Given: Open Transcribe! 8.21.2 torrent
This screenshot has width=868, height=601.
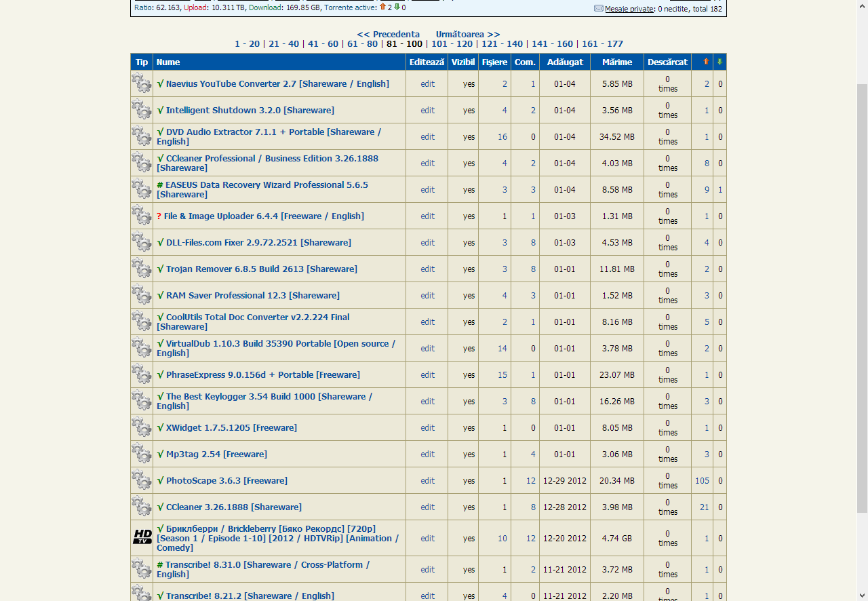Looking at the screenshot, I should click(250, 596).
